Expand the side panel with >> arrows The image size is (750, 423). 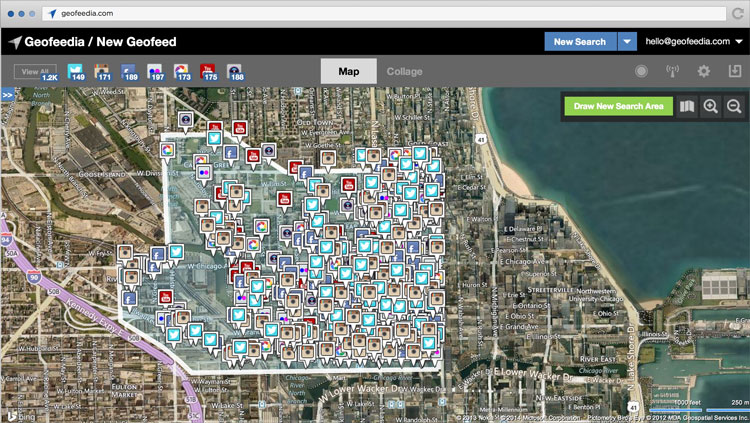(x=7, y=95)
